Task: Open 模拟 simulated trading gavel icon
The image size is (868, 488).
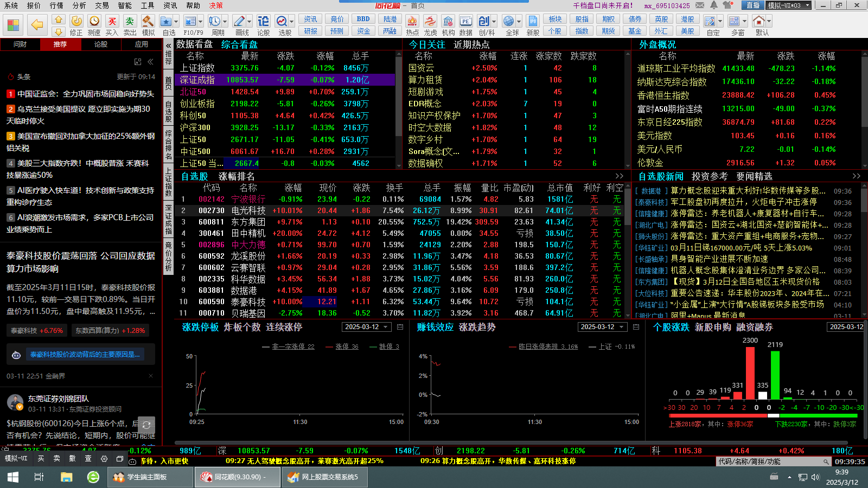Action: (x=148, y=25)
